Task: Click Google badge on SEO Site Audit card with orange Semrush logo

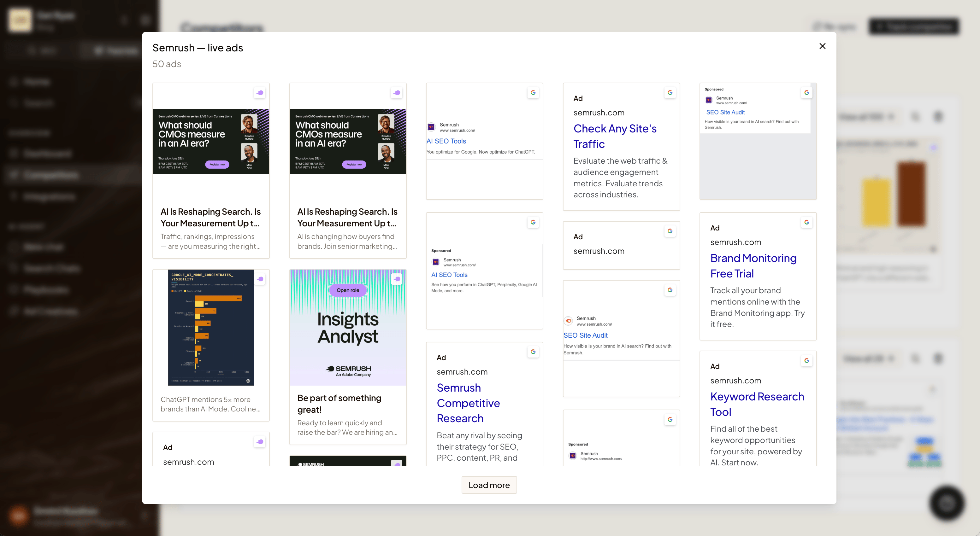Action: 670,290
